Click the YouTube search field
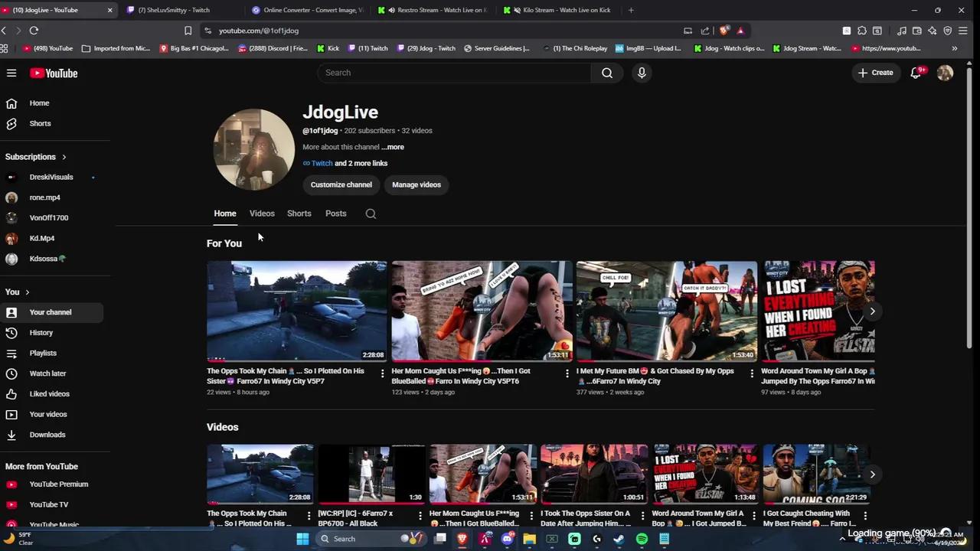Viewport: 980px width, 551px height. click(454, 73)
